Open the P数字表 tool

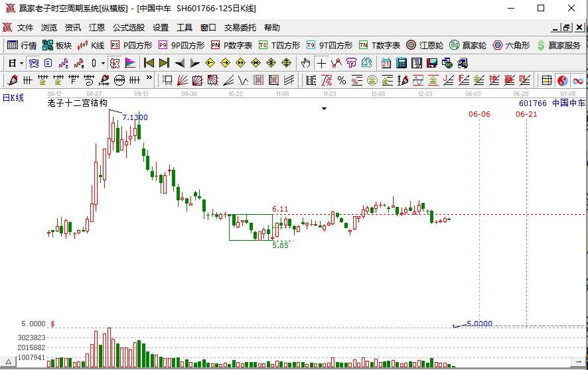pyautogui.click(x=232, y=45)
